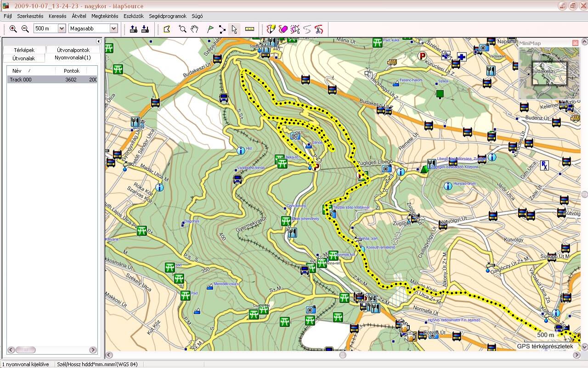Click the zoom out magnifier icon
The image size is (588, 368).
click(25, 29)
